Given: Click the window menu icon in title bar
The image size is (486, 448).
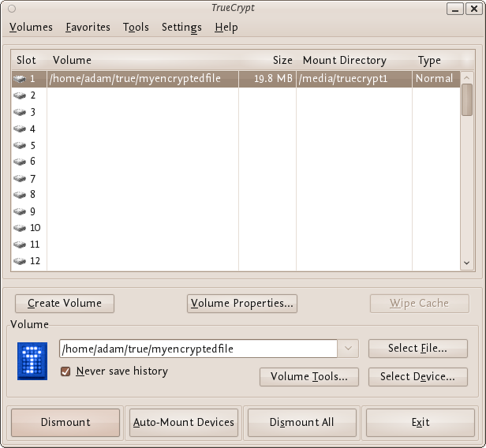Looking at the screenshot, I should [11, 8].
